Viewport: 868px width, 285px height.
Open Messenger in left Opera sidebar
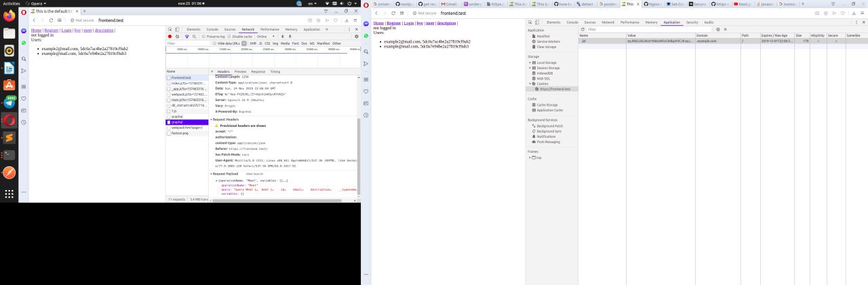click(x=24, y=31)
